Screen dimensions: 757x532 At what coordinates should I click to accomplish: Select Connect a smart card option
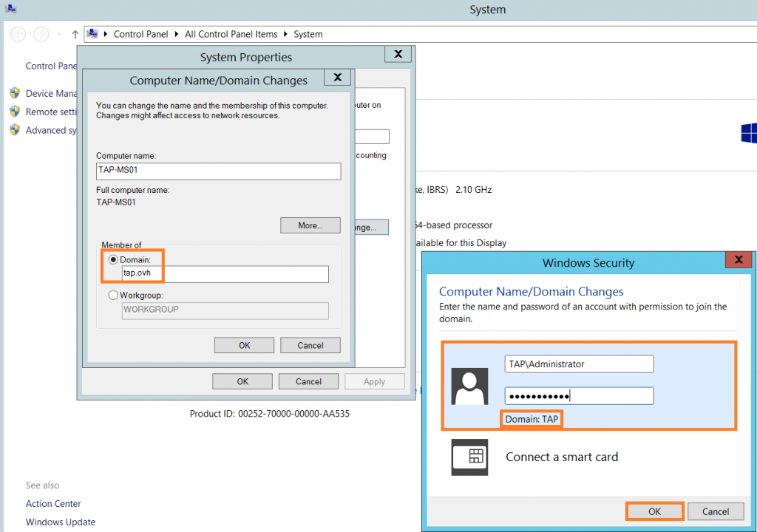coord(562,457)
